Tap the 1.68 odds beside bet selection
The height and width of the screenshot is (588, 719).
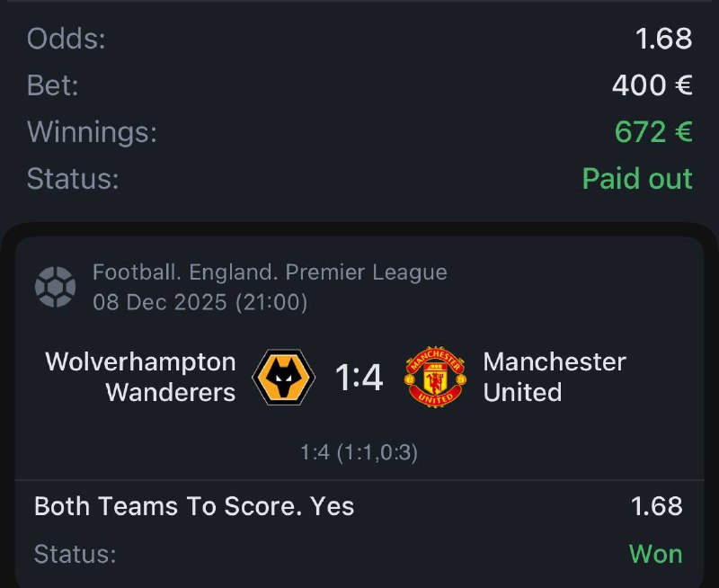click(x=656, y=506)
